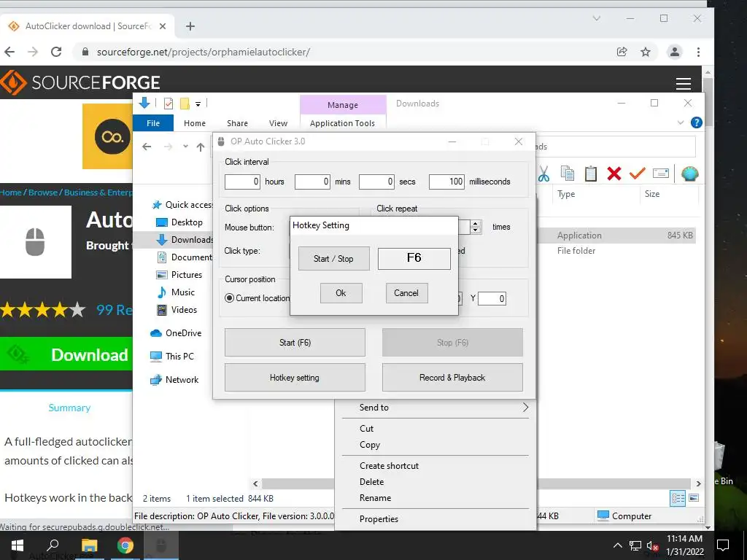Open Application Tools tab in Explorer
The width and height of the screenshot is (747, 560).
[x=343, y=122]
